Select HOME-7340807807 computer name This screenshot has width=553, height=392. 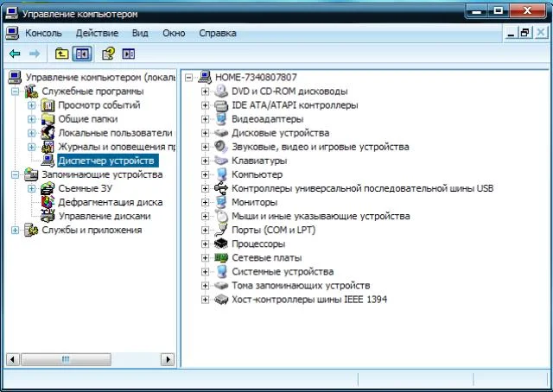[256, 77]
